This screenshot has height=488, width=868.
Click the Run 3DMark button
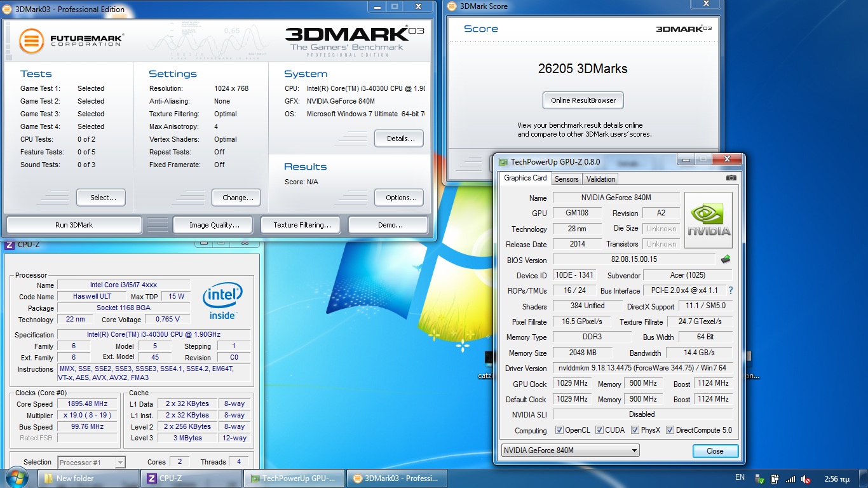tap(74, 225)
